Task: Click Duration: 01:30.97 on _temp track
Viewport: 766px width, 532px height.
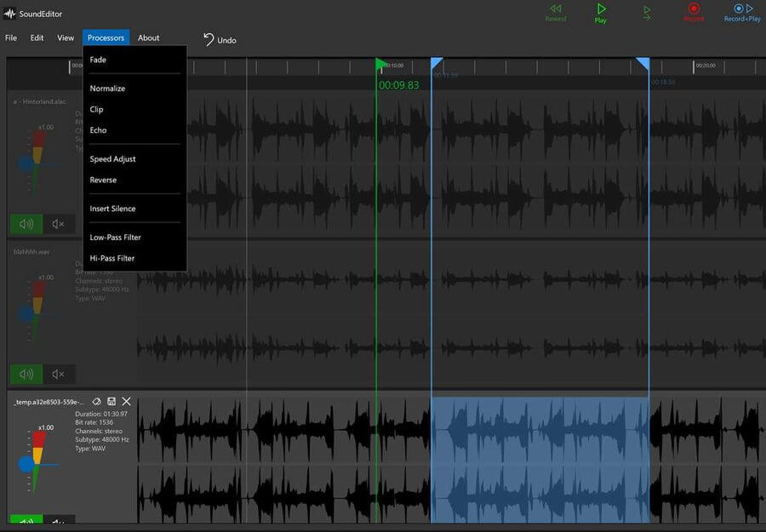Action: [x=101, y=414]
